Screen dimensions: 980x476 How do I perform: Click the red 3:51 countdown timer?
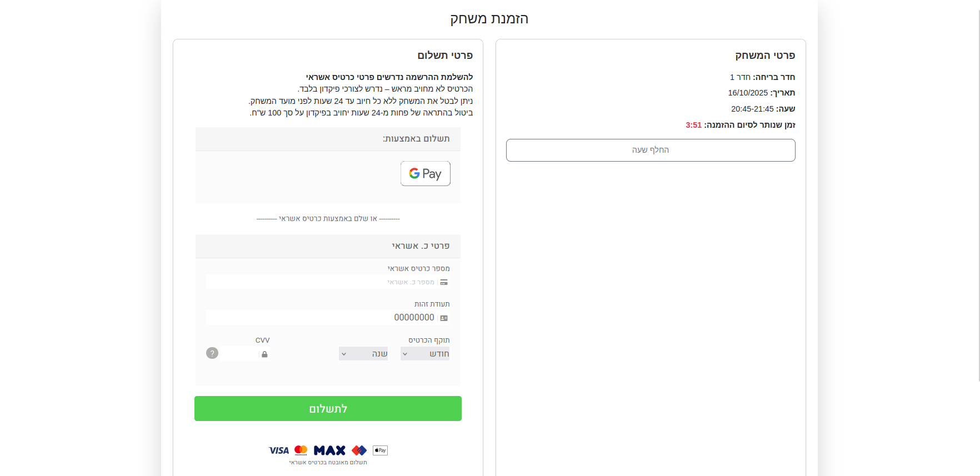tap(693, 125)
